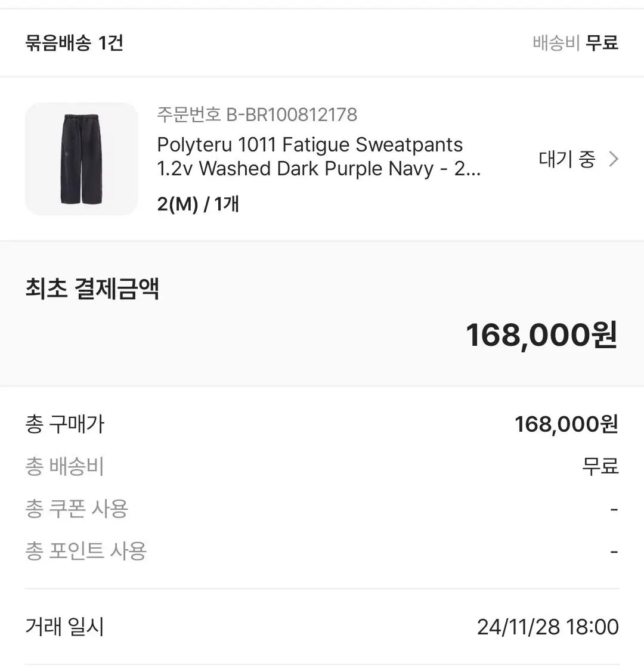This screenshot has height=669, width=644.
Task: Tap the 총 쿠폰 사용 row
Action: click(x=322, y=509)
